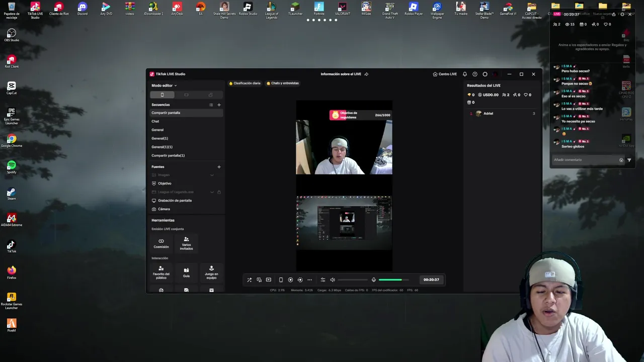Open the chat overlay settings gear
The height and width of the screenshot is (362, 644).
point(621,14)
